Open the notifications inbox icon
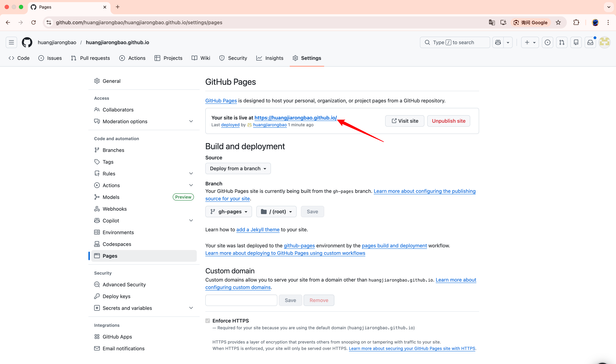 tap(590, 42)
